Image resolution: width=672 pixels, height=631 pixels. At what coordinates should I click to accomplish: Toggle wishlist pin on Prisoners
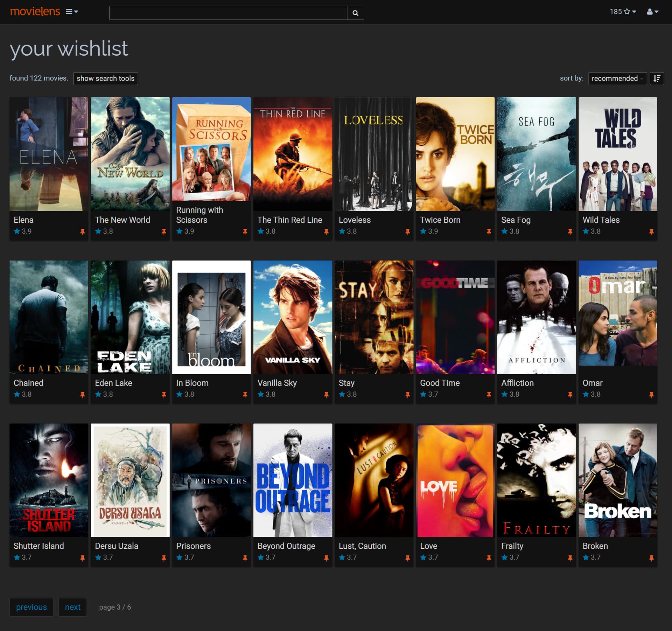click(x=245, y=558)
